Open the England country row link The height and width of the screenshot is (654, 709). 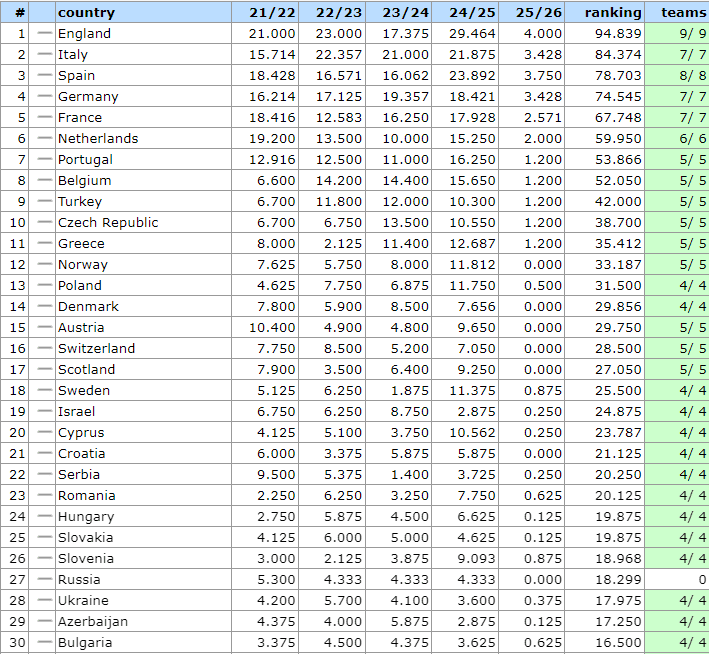click(x=84, y=33)
